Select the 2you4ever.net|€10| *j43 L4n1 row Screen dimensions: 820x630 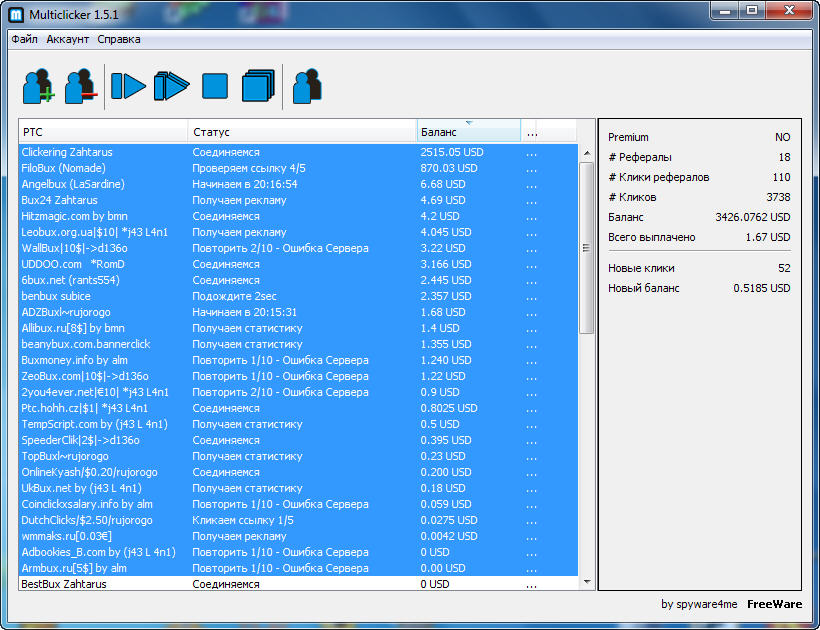pos(299,392)
